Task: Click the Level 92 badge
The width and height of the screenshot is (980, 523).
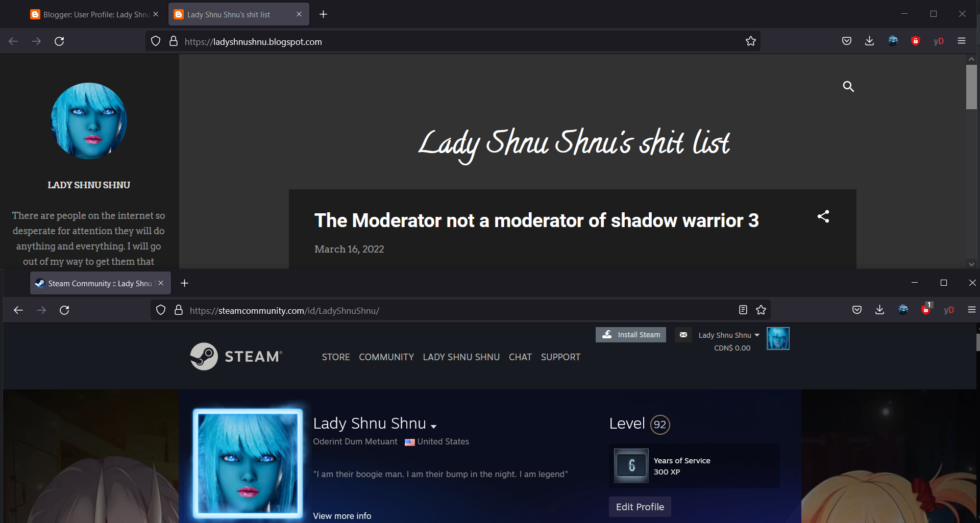Action: point(660,425)
